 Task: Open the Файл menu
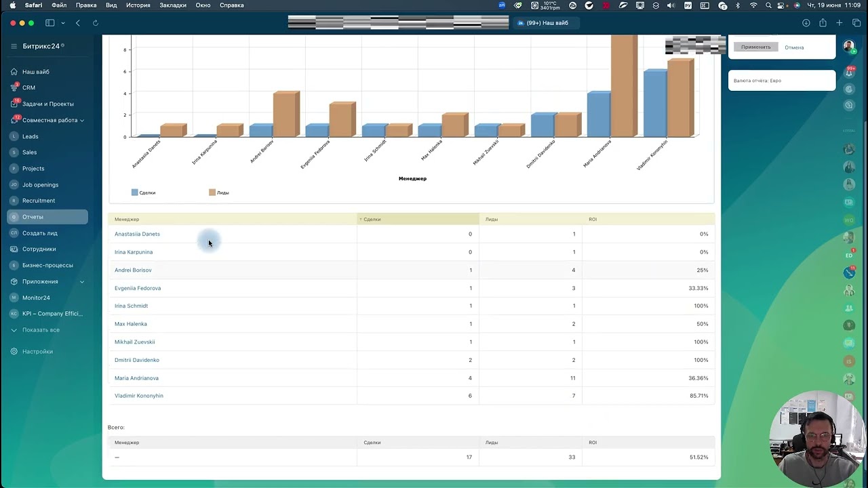click(x=59, y=5)
